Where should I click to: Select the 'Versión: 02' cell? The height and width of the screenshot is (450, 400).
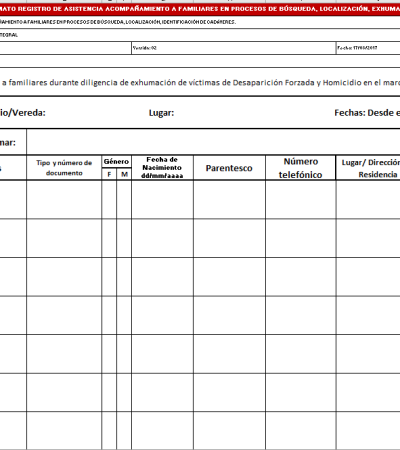point(234,48)
